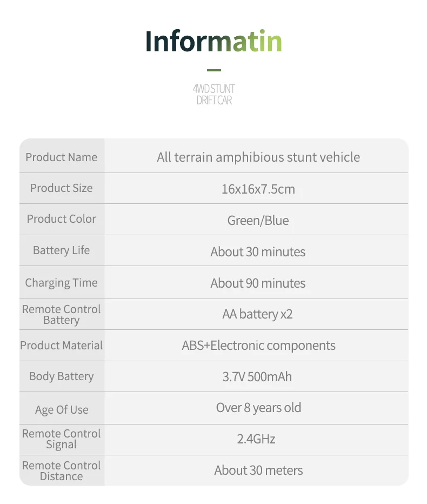Click "All terrain amphibious stunt vehicle" text
This screenshot has height=504, width=427.
(258, 157)
